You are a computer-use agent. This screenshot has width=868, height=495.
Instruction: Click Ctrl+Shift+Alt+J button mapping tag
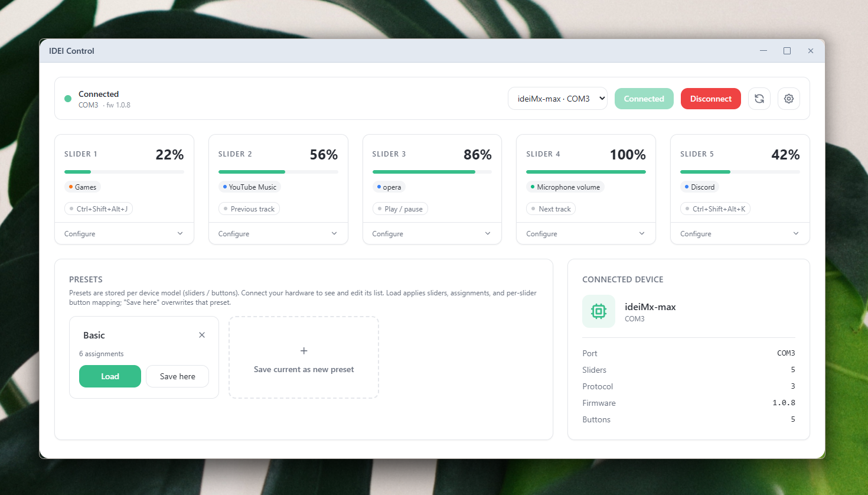[x=99, y=209]
